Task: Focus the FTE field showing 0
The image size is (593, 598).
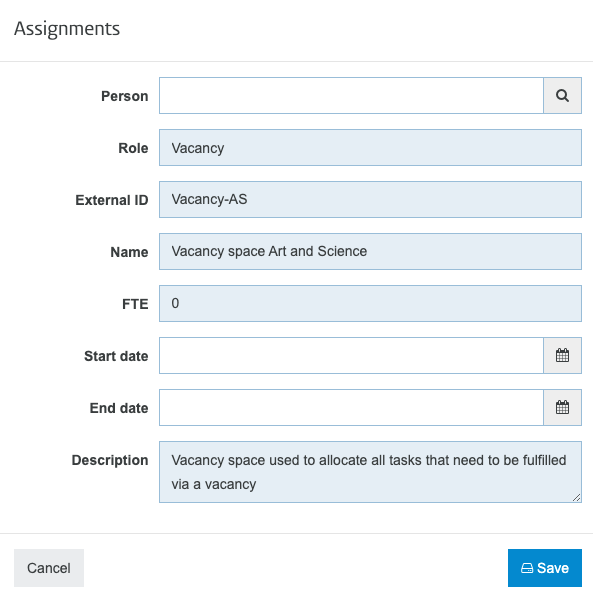Action: pyautogui.click(x=370, y=304)
